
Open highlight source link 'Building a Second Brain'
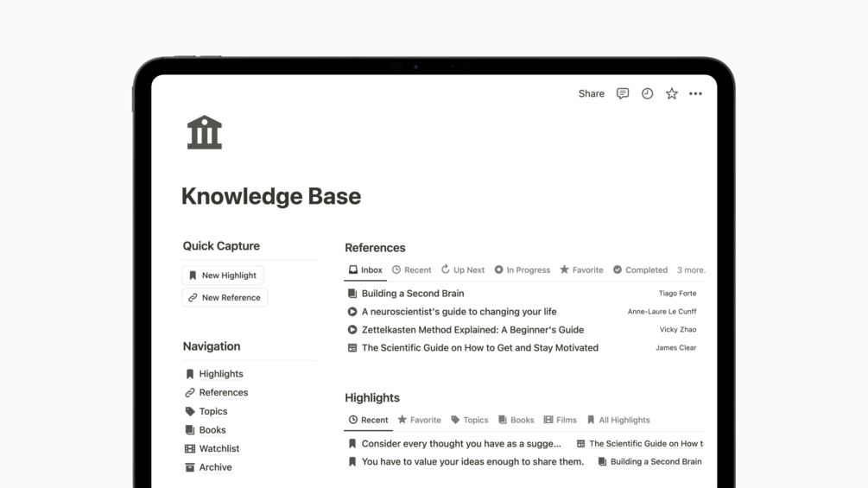650,462
